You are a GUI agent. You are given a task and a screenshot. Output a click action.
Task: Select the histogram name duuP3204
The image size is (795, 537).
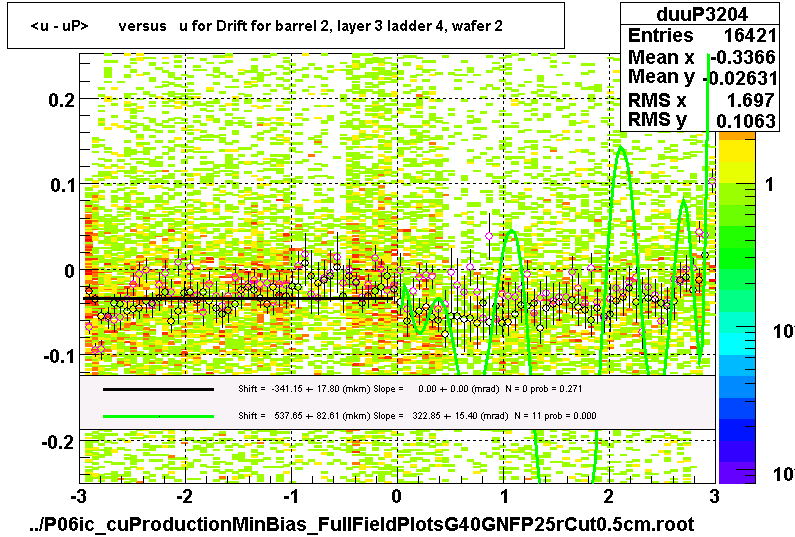(701, 14)
